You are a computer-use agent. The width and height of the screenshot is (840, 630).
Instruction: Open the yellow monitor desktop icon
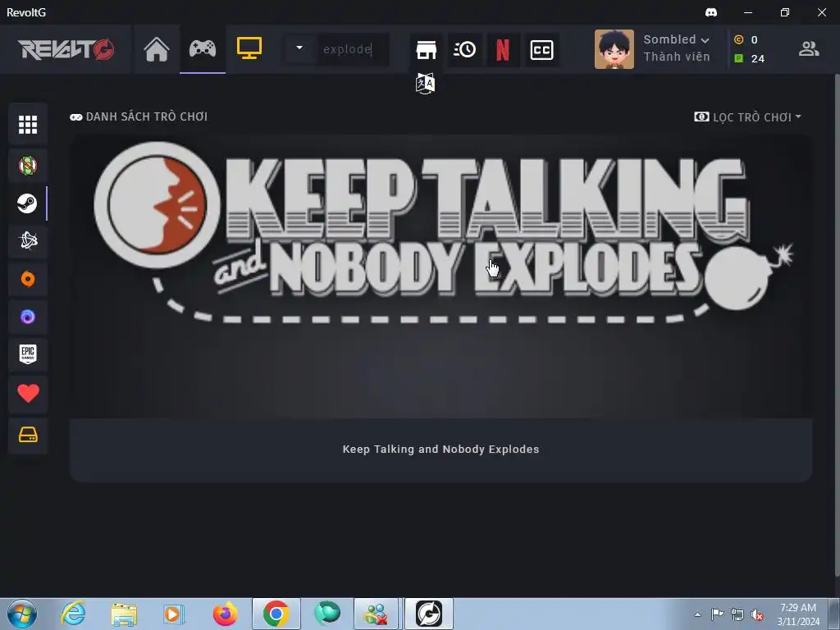point(249,48)
